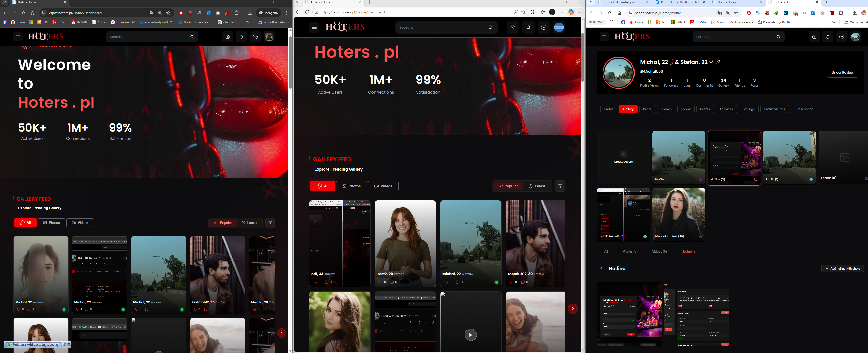Open the Settings and more menu in the Edge window
The width and height of the screenshot is (868, 353).
coord(561,12)
